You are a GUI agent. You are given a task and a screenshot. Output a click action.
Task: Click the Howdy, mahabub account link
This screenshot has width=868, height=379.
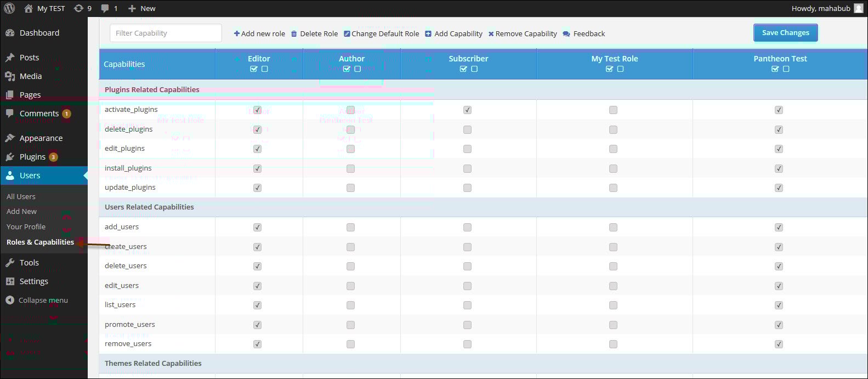point(821,8)
